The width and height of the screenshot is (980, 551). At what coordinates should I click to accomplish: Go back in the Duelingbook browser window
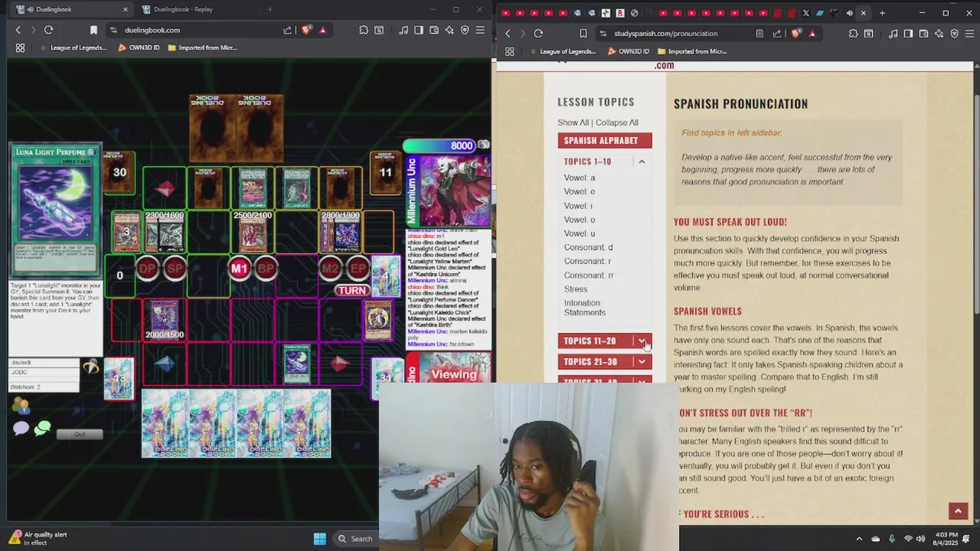point(18,30)
